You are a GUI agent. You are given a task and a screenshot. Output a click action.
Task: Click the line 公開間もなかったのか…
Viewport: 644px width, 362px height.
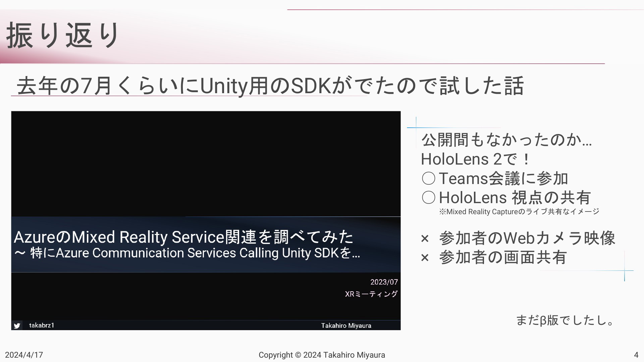(506, 140)
